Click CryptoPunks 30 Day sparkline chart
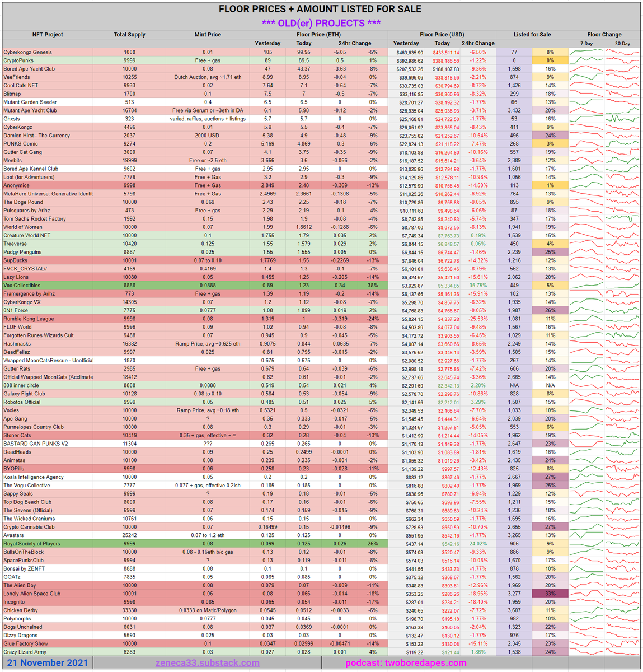 tap(622, 60)
